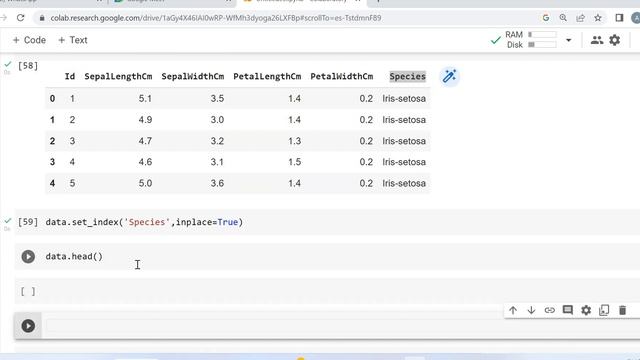Select the Species column header
The height and width of the screenshot is (360, 640).
[x=407, y=76]
